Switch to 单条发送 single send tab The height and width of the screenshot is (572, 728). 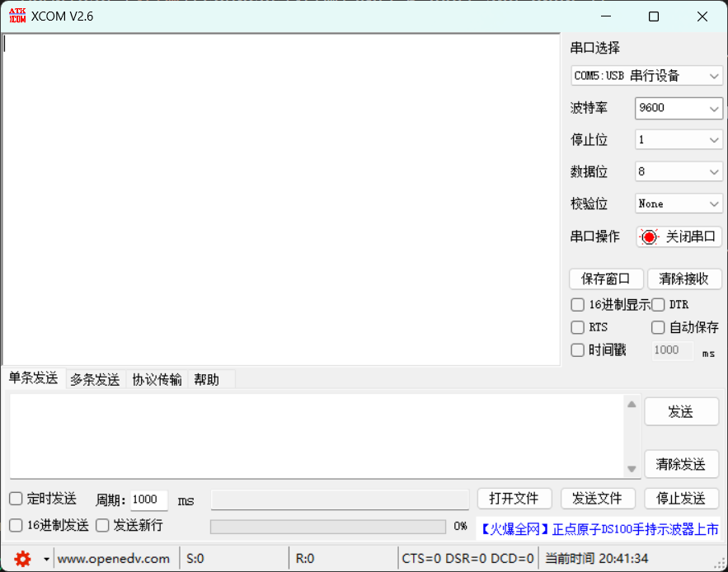point(34,378)
